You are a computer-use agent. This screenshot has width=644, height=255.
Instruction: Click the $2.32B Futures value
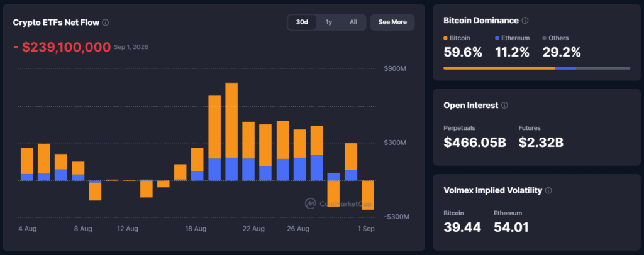(x=541, y=142)
